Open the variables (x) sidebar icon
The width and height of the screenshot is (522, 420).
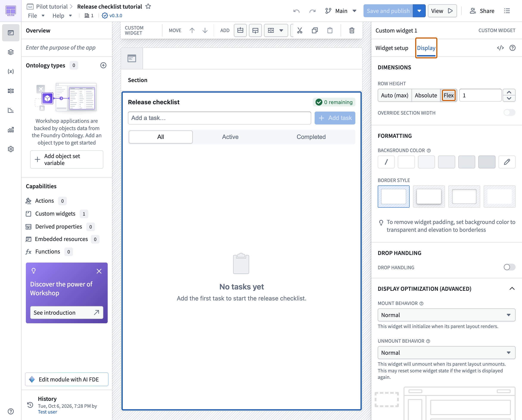point(11,72)
